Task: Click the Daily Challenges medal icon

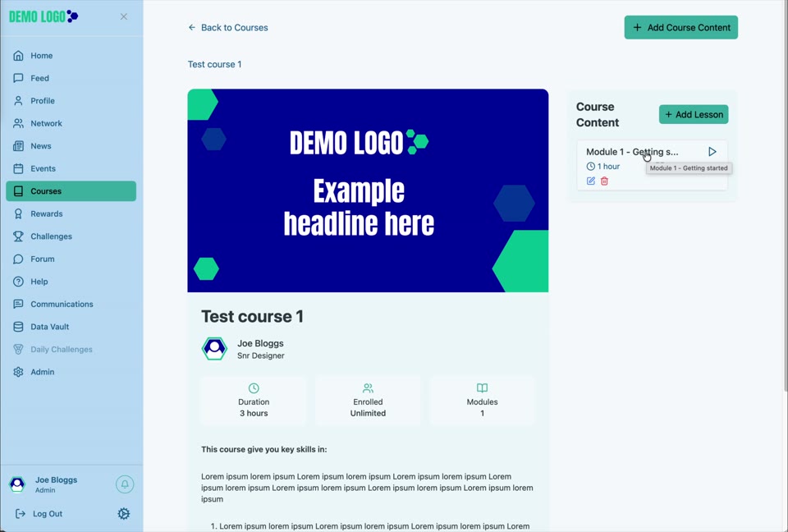Action: (18, 350)
